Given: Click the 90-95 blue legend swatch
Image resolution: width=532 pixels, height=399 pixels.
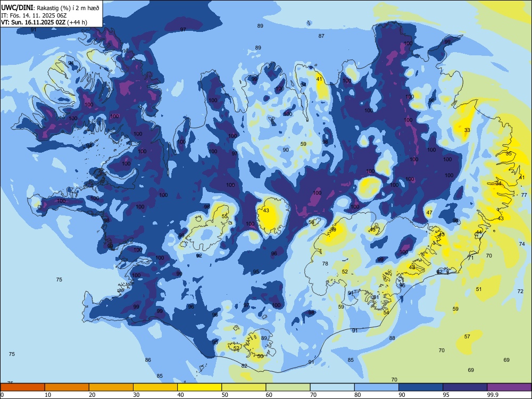Looking at the screenshot, I should click(421, 387).
